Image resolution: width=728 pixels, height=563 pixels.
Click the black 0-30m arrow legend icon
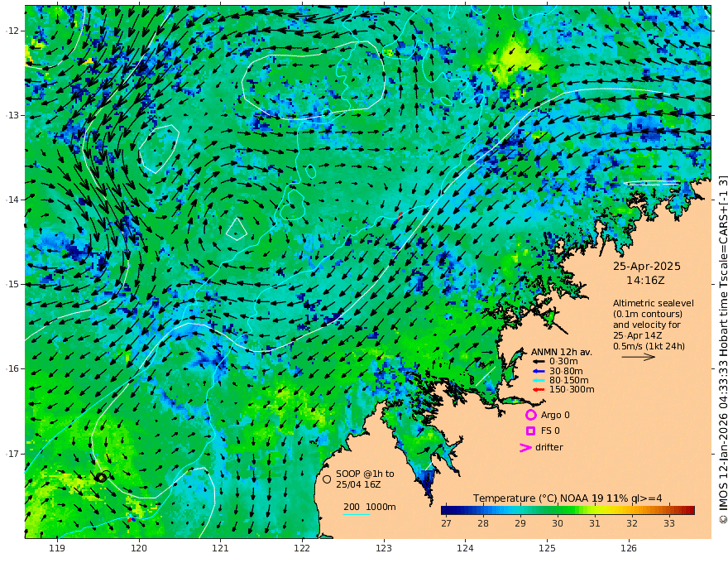(x=539, y=362)
